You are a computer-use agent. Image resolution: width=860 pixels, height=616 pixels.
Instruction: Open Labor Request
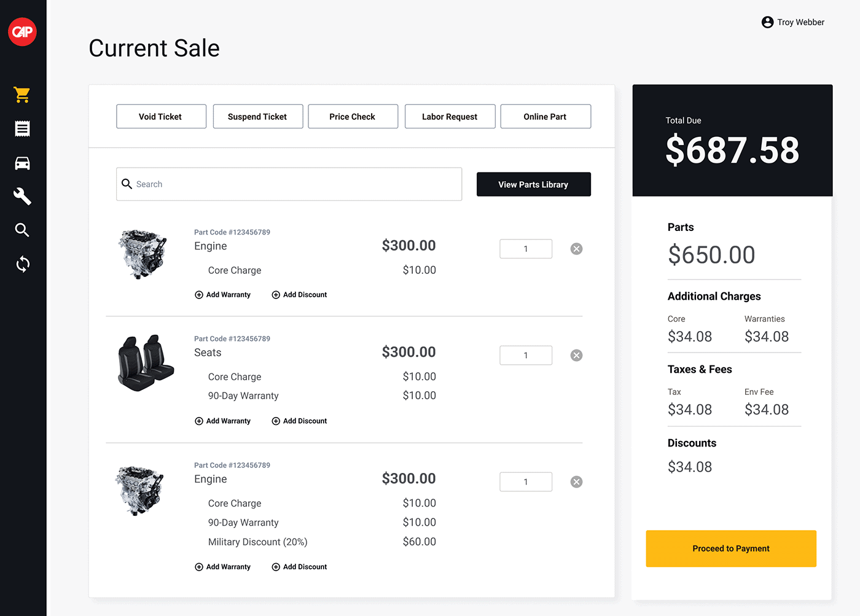point(450,116)
